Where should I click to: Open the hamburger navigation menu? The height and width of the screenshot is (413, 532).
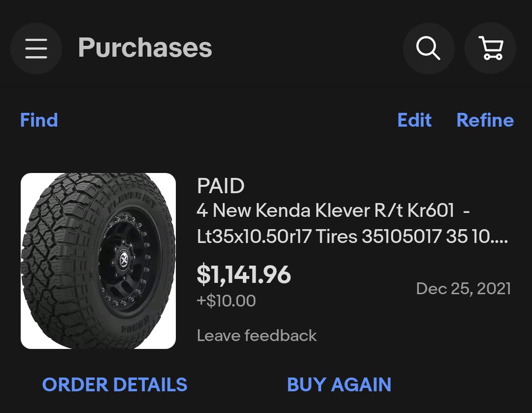36,48
